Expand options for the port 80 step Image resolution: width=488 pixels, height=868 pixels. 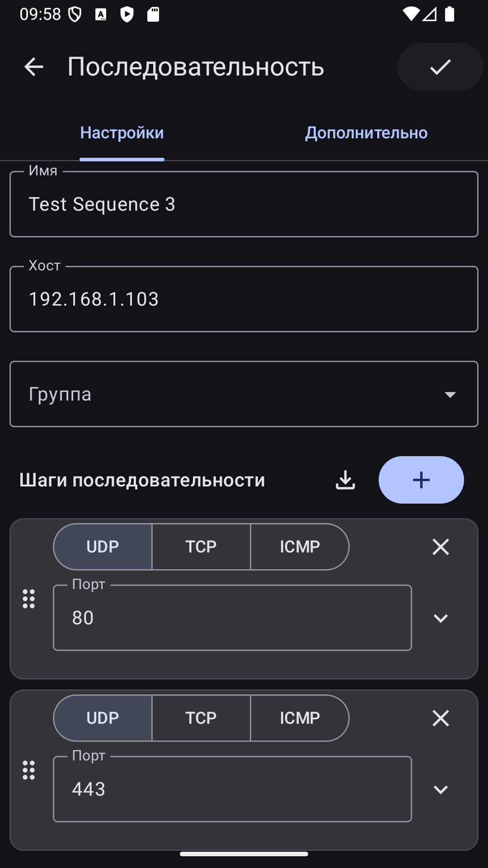(440, 618)
